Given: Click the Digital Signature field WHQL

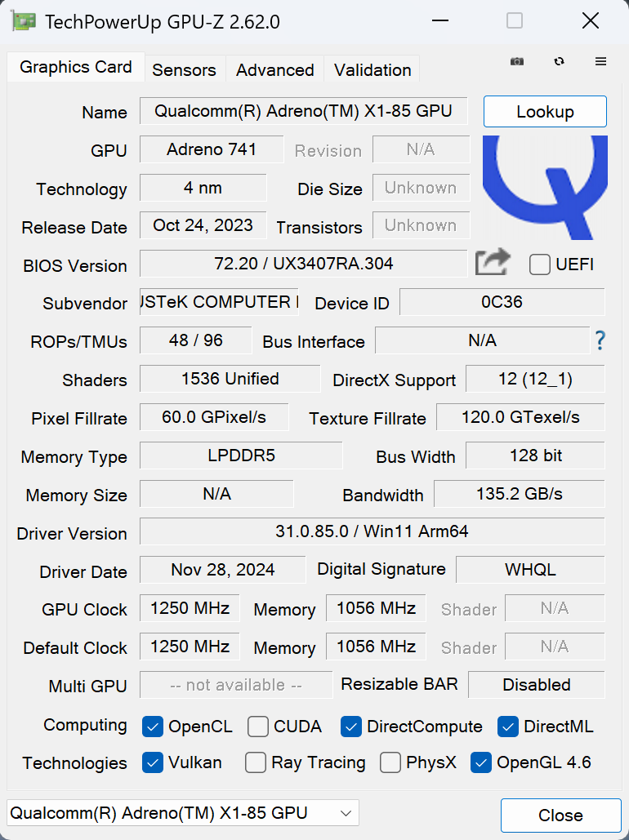Looking at the screenshot, I should coord(530,570).
